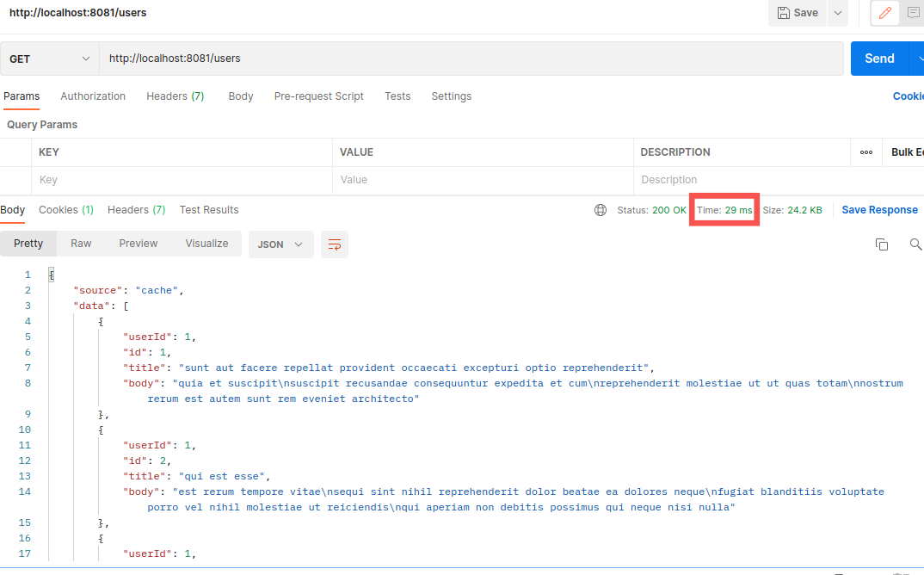Click the globe network information icon
This screenshot has width=924, height=575.
pos(600,209)
